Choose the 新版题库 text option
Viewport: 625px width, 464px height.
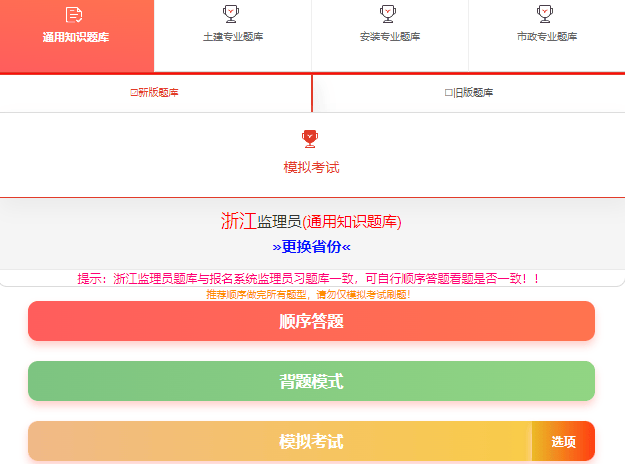(158, 93)
